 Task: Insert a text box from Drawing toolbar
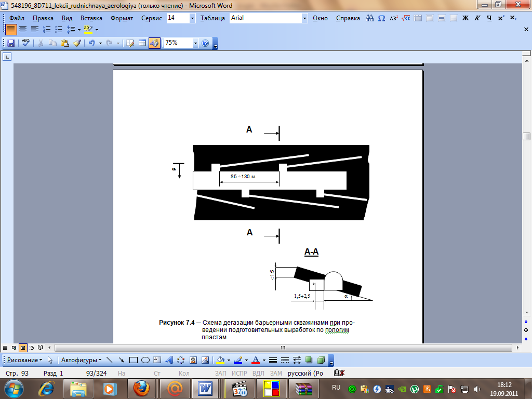coord(157,360)
